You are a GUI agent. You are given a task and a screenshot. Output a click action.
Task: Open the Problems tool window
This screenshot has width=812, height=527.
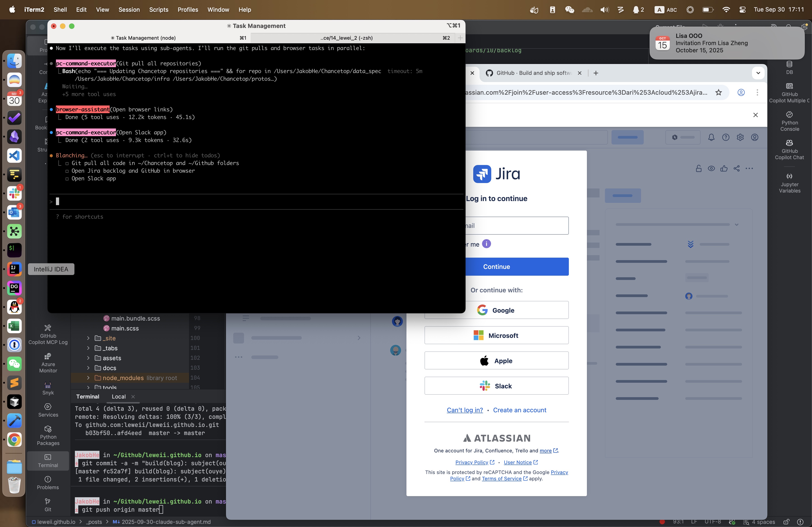click(x=48, y=483)
